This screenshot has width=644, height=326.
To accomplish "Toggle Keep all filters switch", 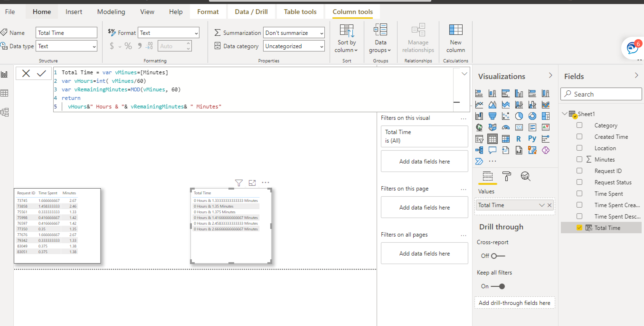I will pos(498,287).
